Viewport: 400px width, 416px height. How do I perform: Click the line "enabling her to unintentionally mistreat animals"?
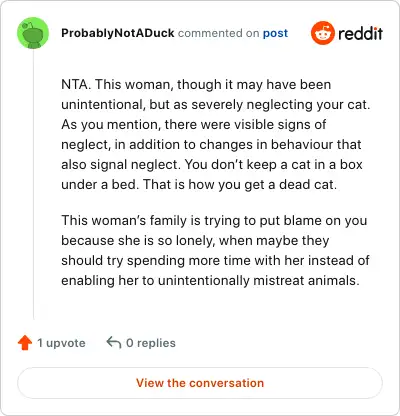click(x=210, y=280)
